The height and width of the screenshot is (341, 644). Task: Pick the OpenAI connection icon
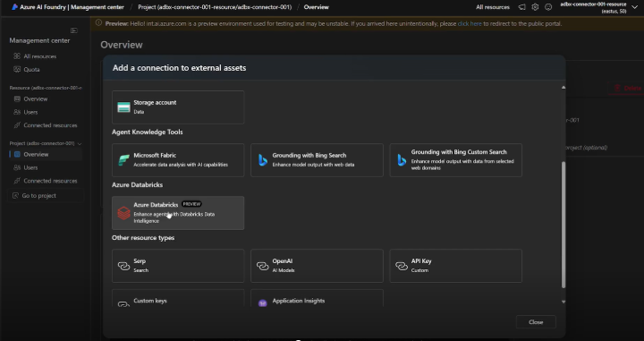262,266
